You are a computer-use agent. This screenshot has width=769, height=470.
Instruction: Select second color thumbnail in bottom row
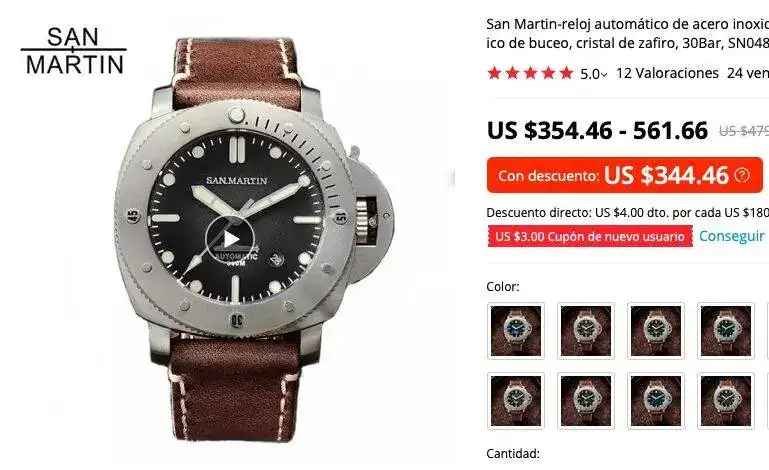tap(586, 401)
